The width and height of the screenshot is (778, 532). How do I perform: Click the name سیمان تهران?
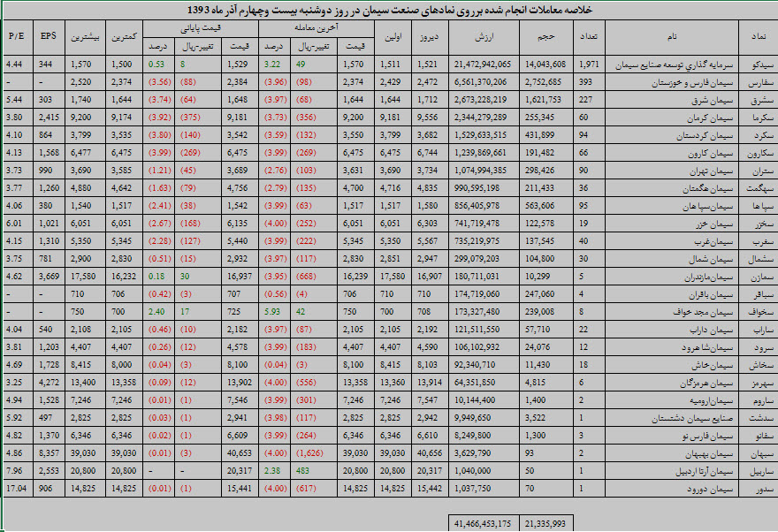click(x=711, y=171)
